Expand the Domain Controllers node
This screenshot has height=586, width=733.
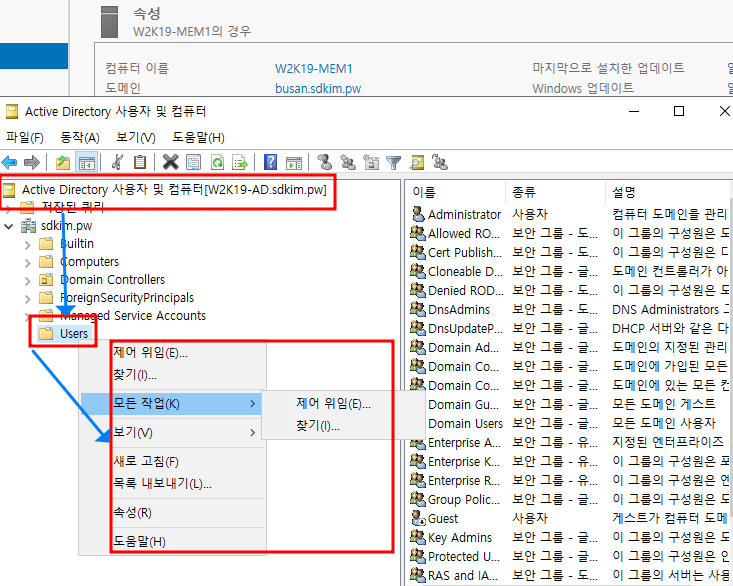coord(28,281)
